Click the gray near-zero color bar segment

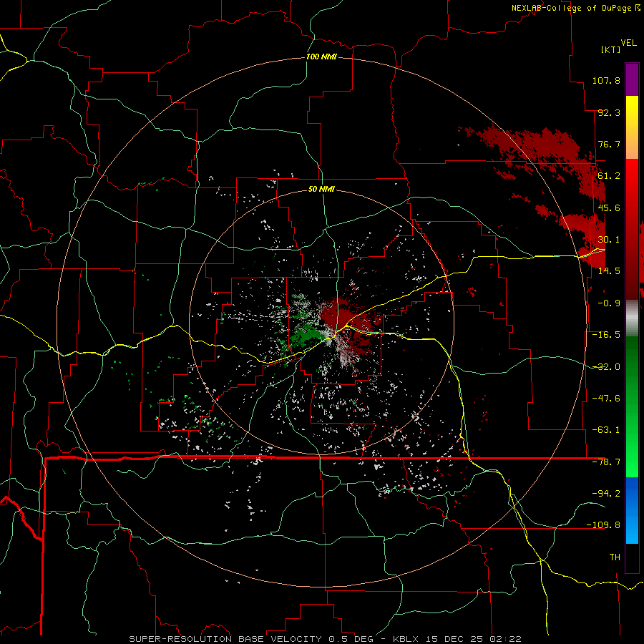click(632, 318)
